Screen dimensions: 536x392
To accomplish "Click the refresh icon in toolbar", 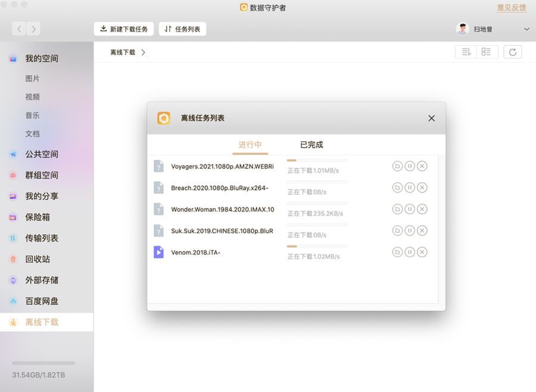I will 512,52.
